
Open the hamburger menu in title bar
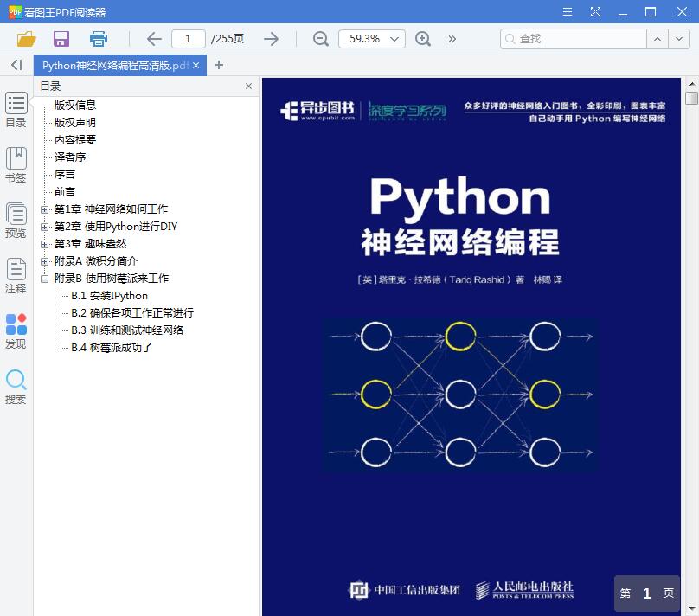tap(569, 12)
